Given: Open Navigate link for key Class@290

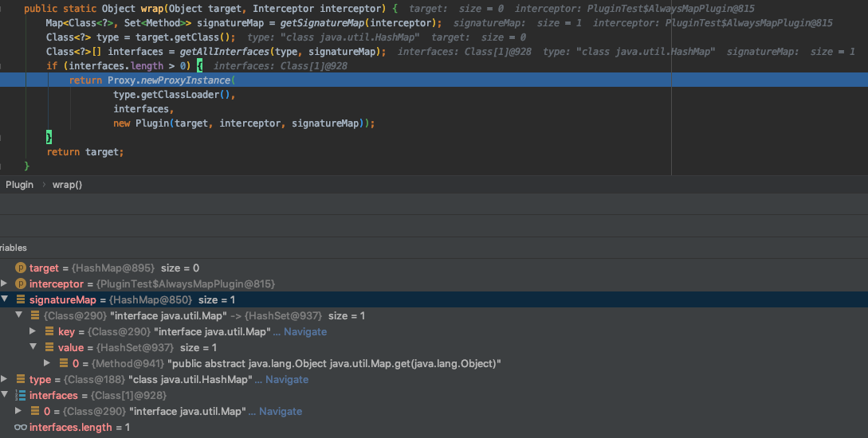Looking at the screenshot, I should pos(305,332).
